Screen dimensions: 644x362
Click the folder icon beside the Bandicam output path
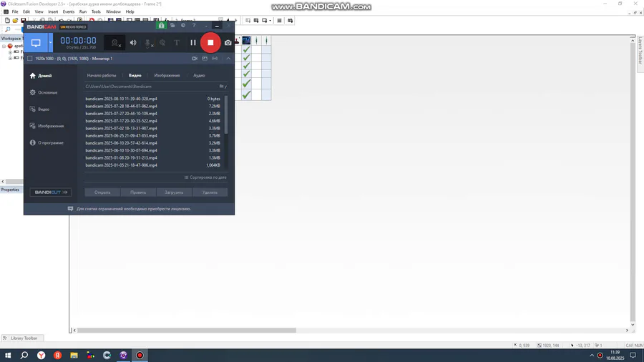[222, 87]
